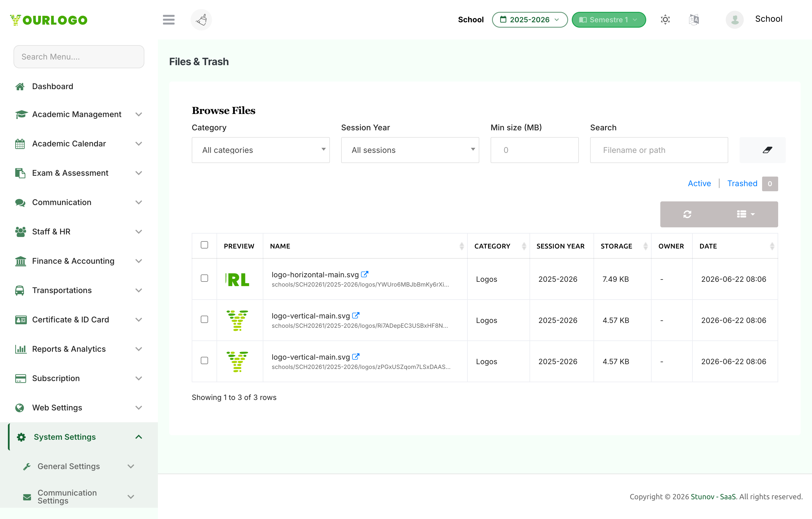
Task: Open the Semestre 1 selector
Action: 609,19
